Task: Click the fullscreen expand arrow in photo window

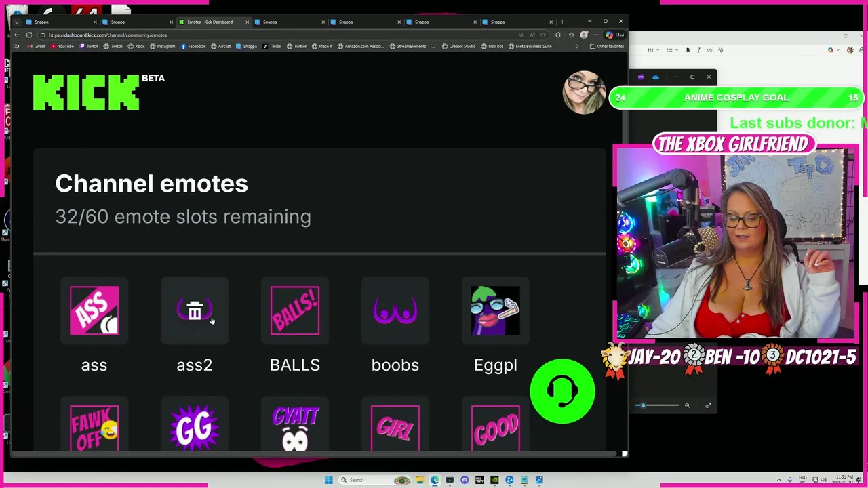Action: pos(708,405)
